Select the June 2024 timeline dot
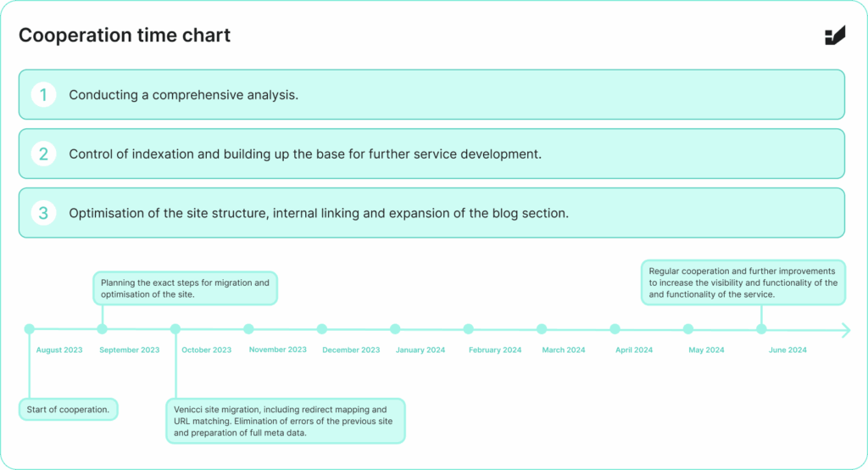 761,329
